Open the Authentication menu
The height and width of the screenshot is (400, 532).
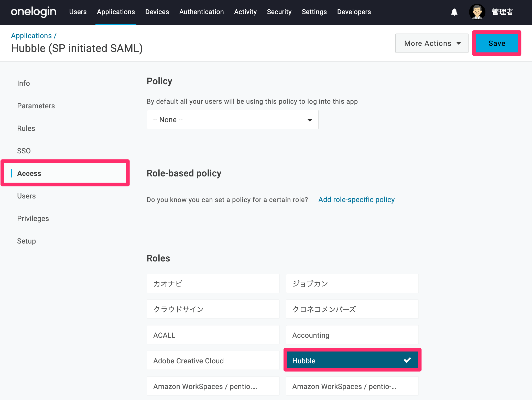tap(202, 12)
